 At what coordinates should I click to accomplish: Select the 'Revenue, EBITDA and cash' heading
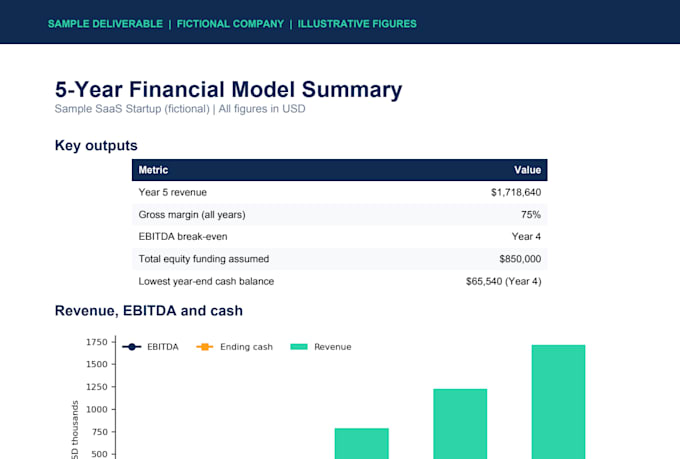point(149,311)
